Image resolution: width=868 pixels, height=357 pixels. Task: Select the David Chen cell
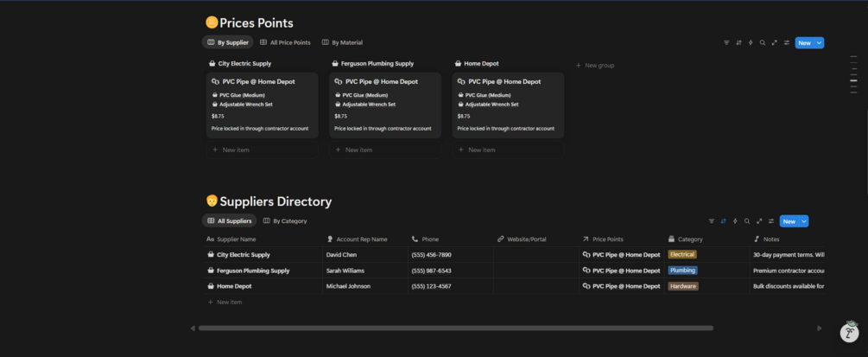tap(365, 255)
